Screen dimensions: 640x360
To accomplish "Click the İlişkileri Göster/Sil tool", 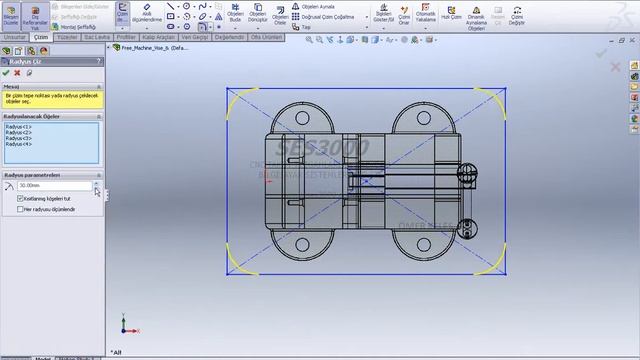I will coord(384,13).
